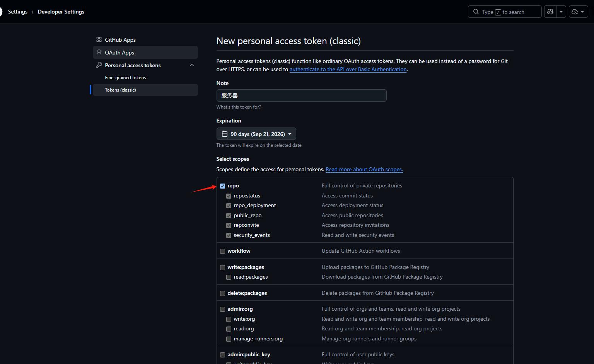Screen dimensions: 594x364
Task: Click text 'Full control of user public keys'
Action: pyautogui.click(x=358, y=354)
